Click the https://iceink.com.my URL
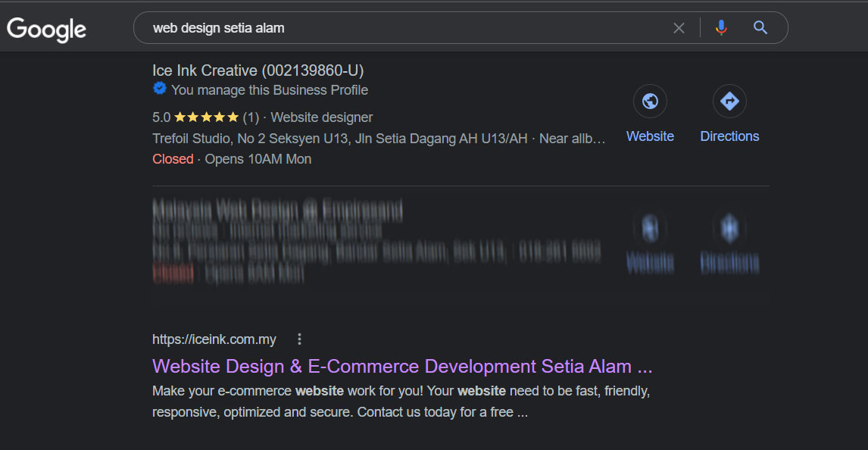The width and height of the screenshot is (868, 450). pyautogui.click(x=214, y=339)
